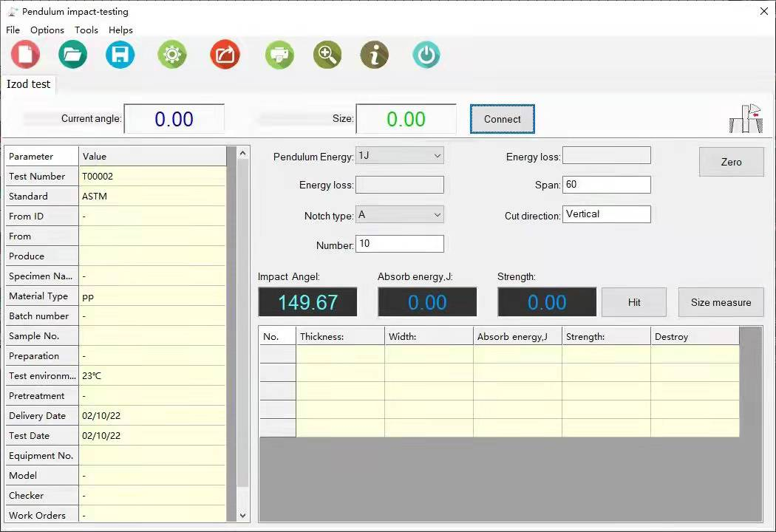Viewport: 776px width, 532px height.
Task: Create a new test file
Action: (x=24, y=54)
